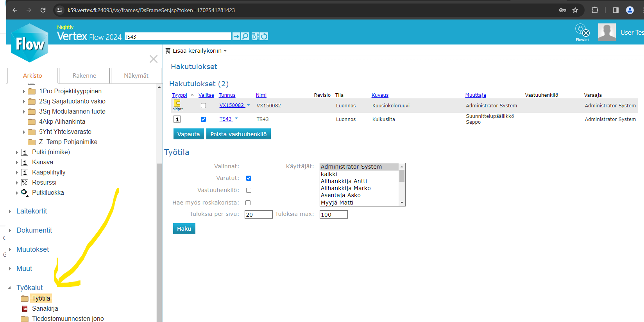The width and height of the screenshot is (644, 322).
Task: Click the magnifying glass search icon
Action: [245, 36]
